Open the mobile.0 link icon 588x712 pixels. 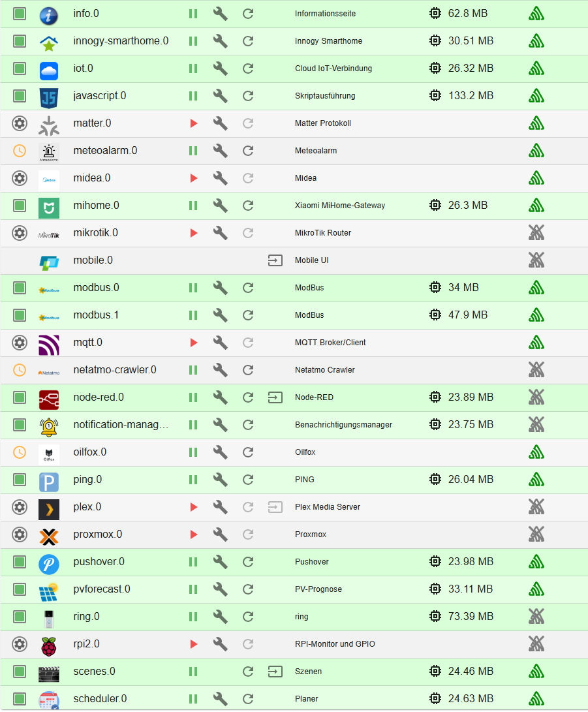click(275, 260)
